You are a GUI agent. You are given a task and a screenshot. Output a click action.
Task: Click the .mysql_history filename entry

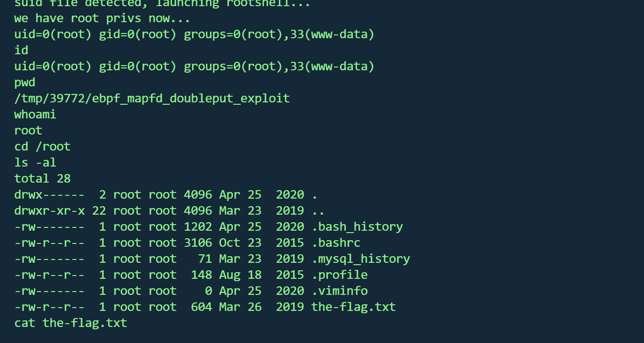pos(361,259)
